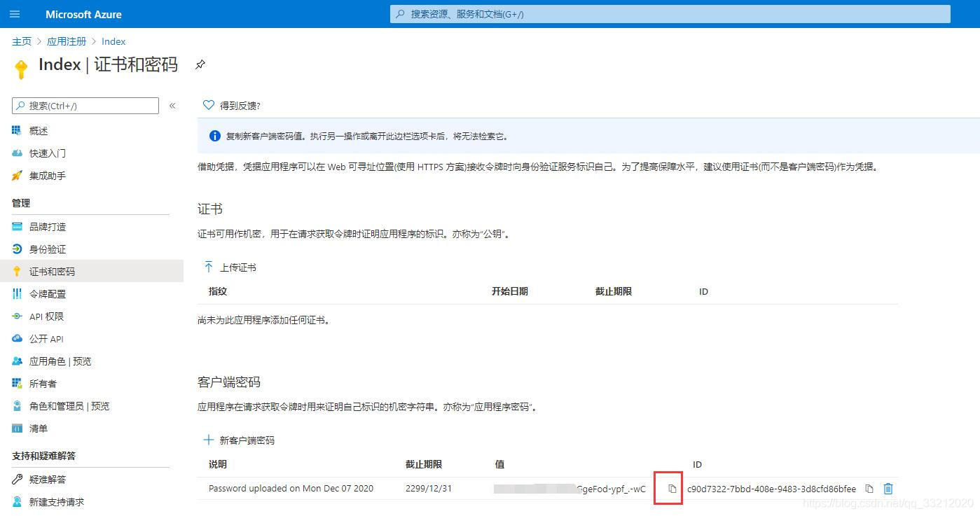Click 新建支持请求 in sidebar
This screenshot has width=980, height=516.
click(x=56, y=502)
